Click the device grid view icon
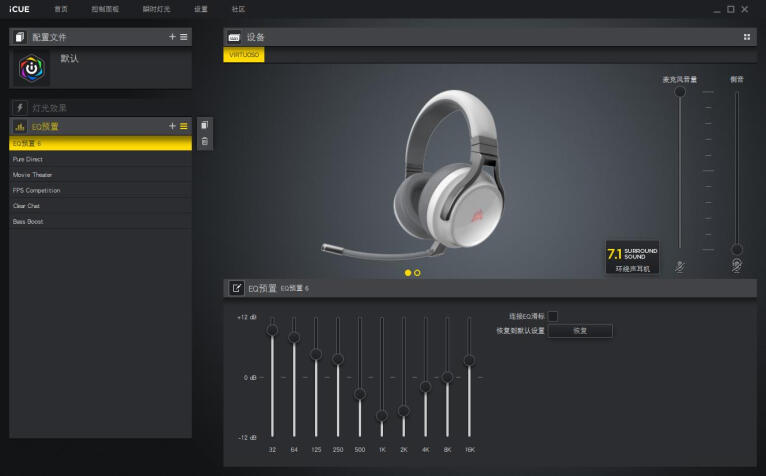 [x=746, y=37]
